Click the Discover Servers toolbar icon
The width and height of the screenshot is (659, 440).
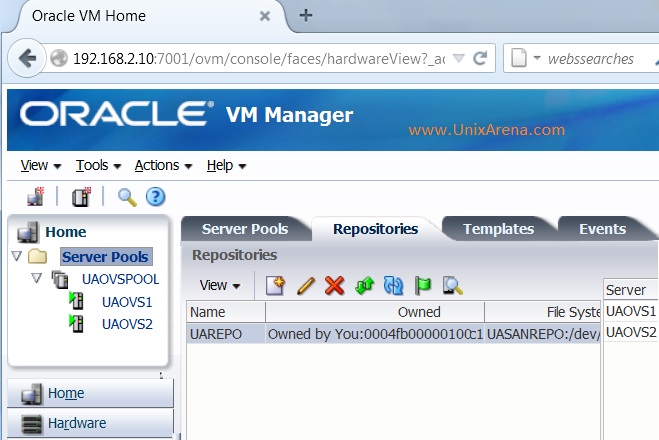tap(35, 197)
